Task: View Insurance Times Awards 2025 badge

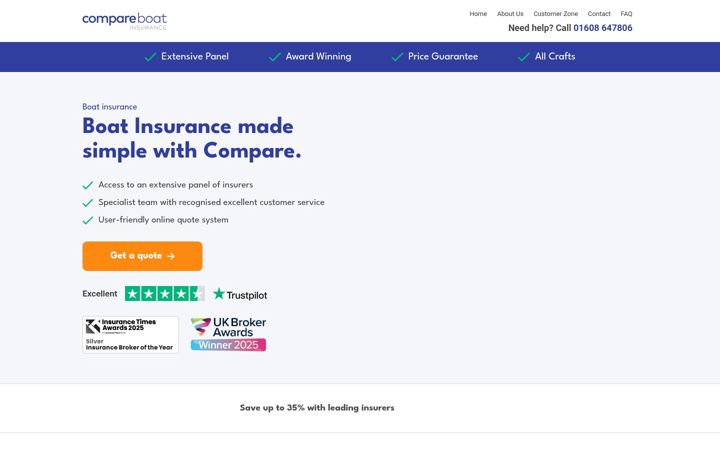Action: tap(130, 335)
